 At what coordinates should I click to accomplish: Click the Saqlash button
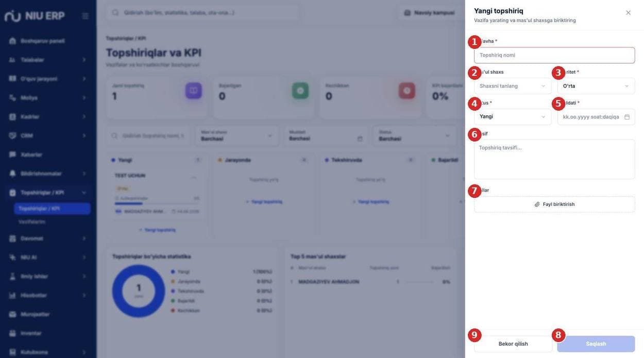(596, 344)
